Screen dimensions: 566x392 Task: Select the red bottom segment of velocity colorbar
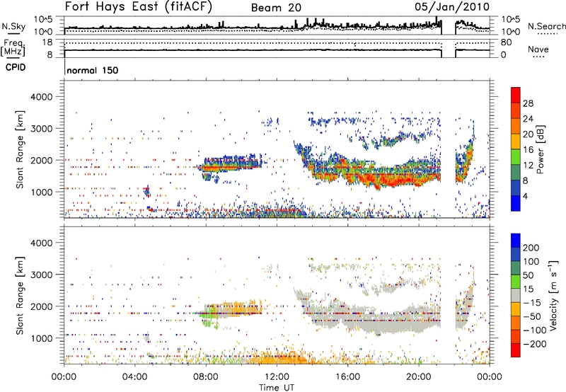point(516,350)
